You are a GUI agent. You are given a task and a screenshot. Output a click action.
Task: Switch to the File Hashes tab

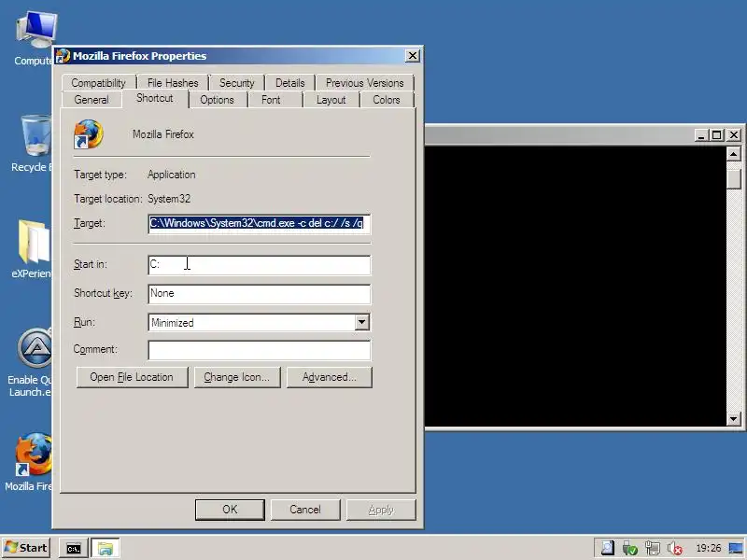point(173,83)
